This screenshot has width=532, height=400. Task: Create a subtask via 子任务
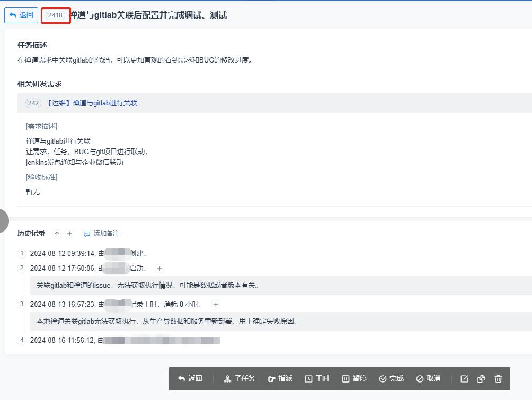240,379
